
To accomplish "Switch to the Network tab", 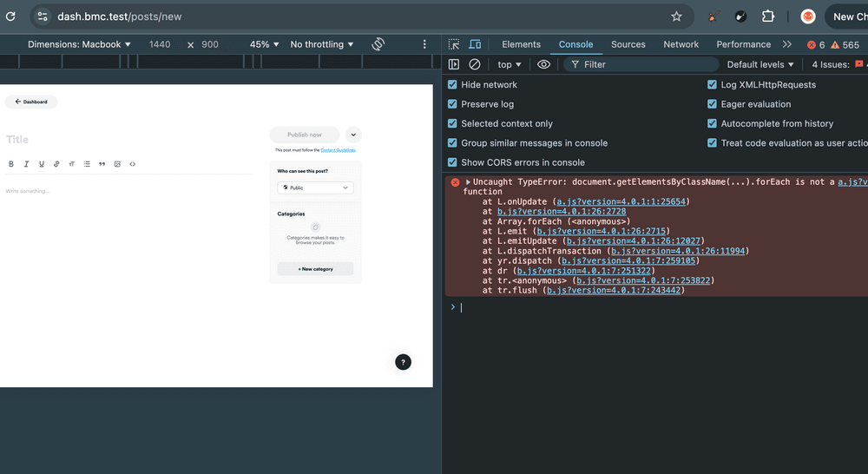I will coord(681,44).
